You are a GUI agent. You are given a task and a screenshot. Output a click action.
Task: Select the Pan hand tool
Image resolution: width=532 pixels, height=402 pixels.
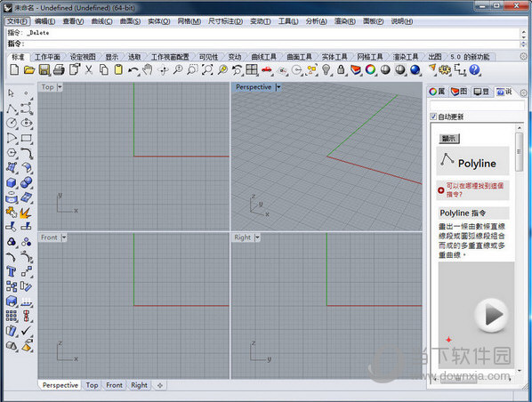(x=148, y=69)
